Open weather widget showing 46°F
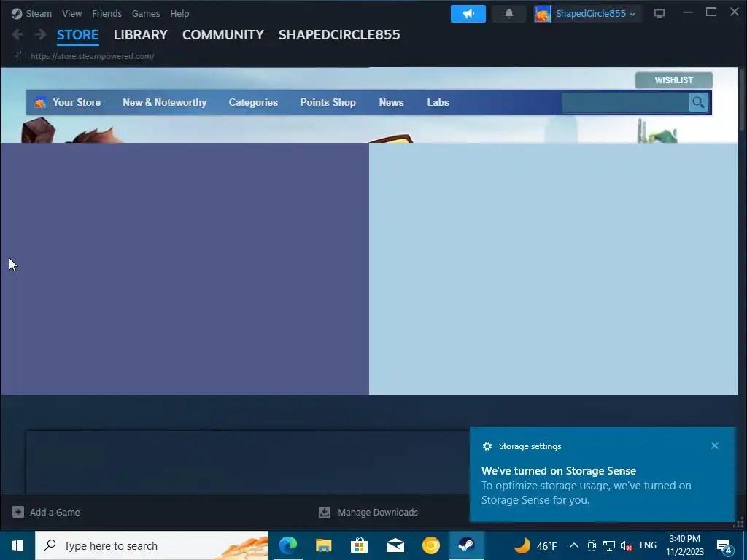 pyautogui.click(x=535, y=545)
